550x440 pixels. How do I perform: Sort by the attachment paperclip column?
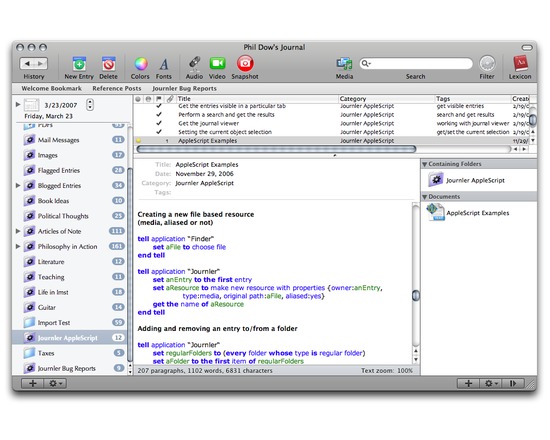pos(170,99)
